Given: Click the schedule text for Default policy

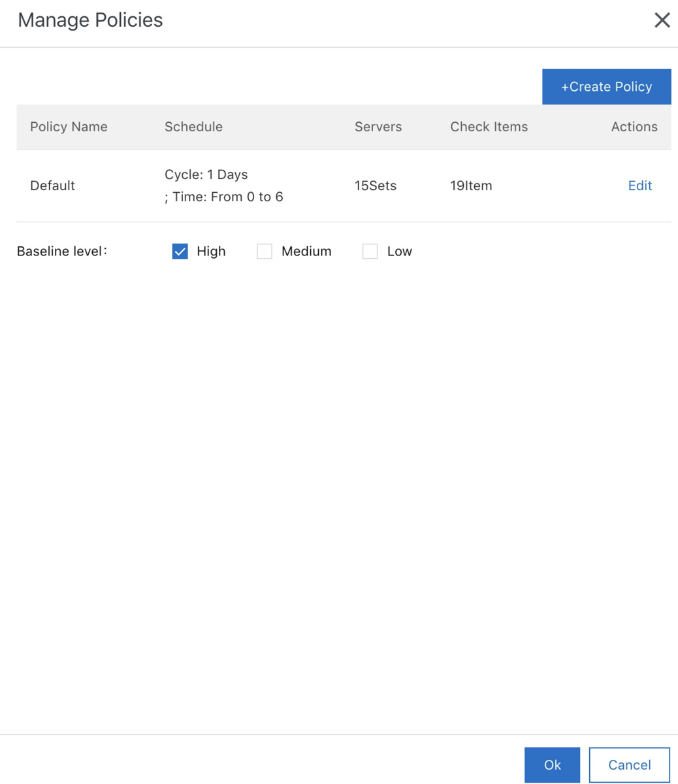Looking at the screenshot, I should (x=224, y=186).
